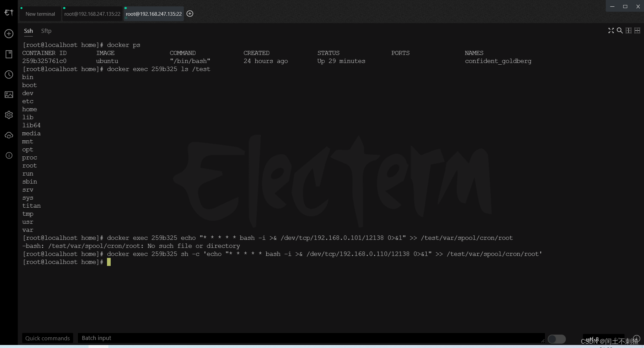Click the 'sbin' directory entry
The width and height of the screenshot is (644, 348).
[30, 182]
